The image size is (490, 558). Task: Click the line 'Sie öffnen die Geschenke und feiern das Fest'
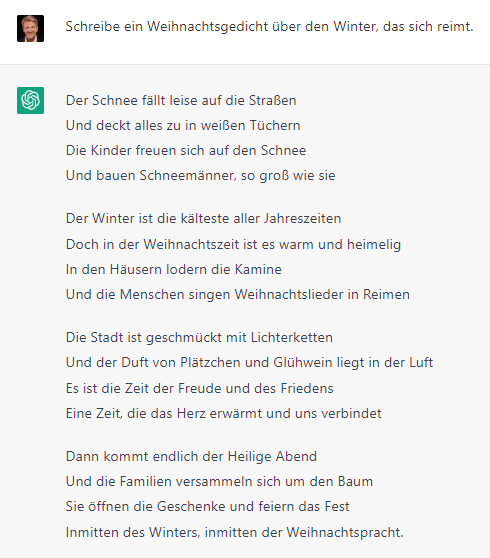tap(207, 506)
